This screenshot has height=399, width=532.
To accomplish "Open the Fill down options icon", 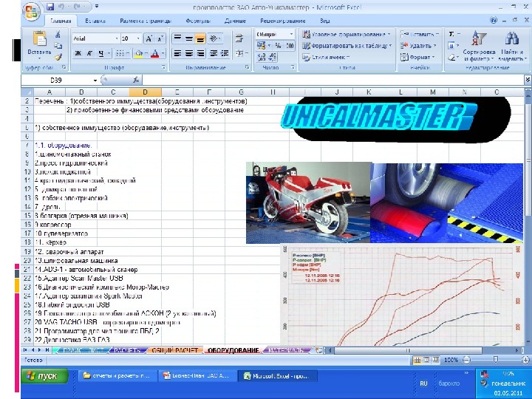I will coord(451,46).
